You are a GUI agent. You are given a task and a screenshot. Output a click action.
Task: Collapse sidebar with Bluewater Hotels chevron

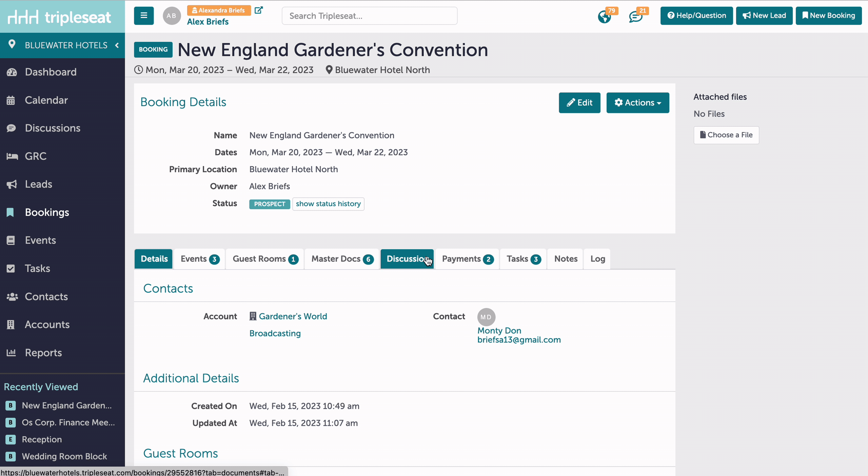pos(117,45)
